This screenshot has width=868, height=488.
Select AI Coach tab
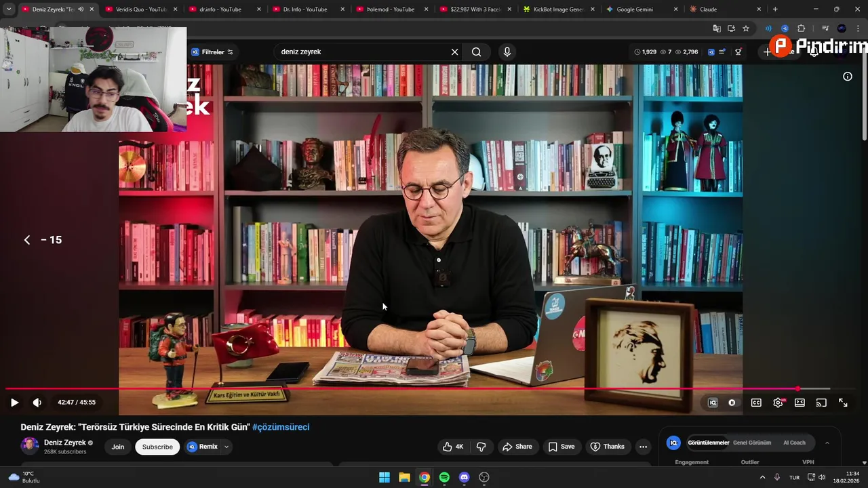pos(794,443)
